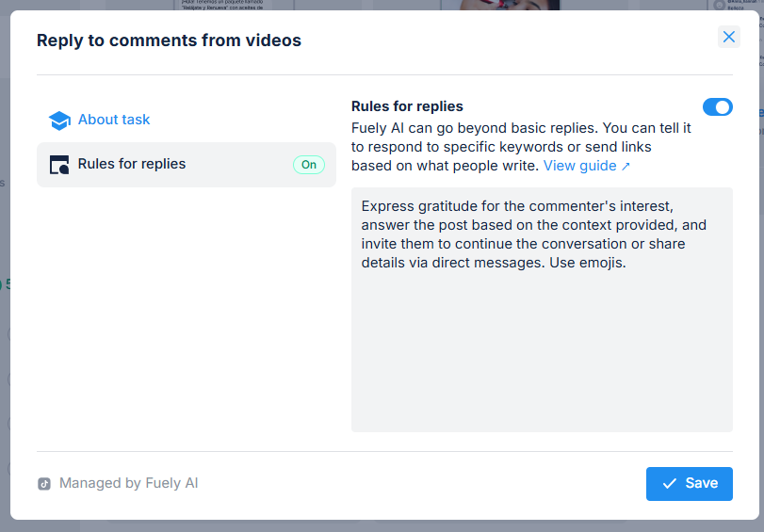Image resolution: width=764 pixels, height=532 pixels.
Task: Click the TikTok icon beside Managed by Fuely AI
Action: point(44,484)
